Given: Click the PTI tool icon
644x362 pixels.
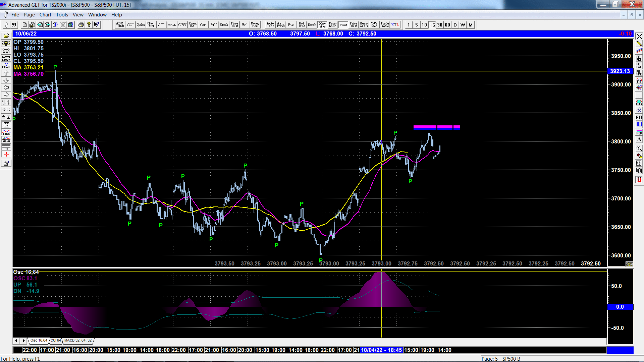Looking at the screenshot, I should 639,117.
